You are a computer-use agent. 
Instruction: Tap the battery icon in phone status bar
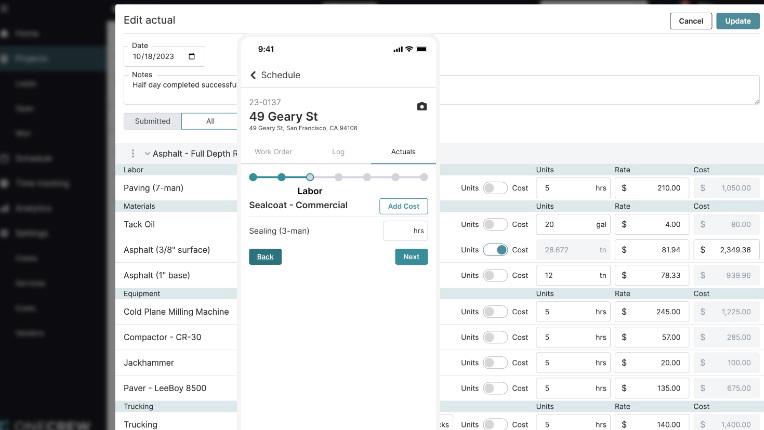(422, 49)
